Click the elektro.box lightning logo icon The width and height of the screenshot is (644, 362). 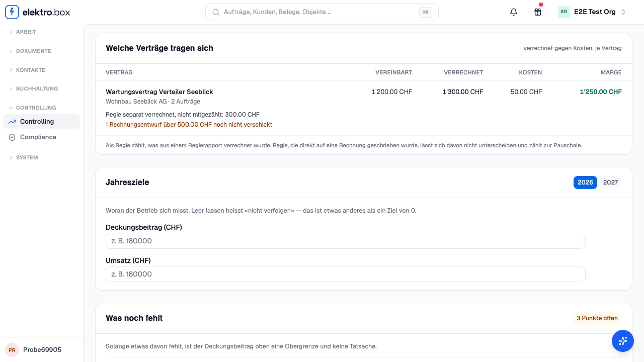point(12,12)
